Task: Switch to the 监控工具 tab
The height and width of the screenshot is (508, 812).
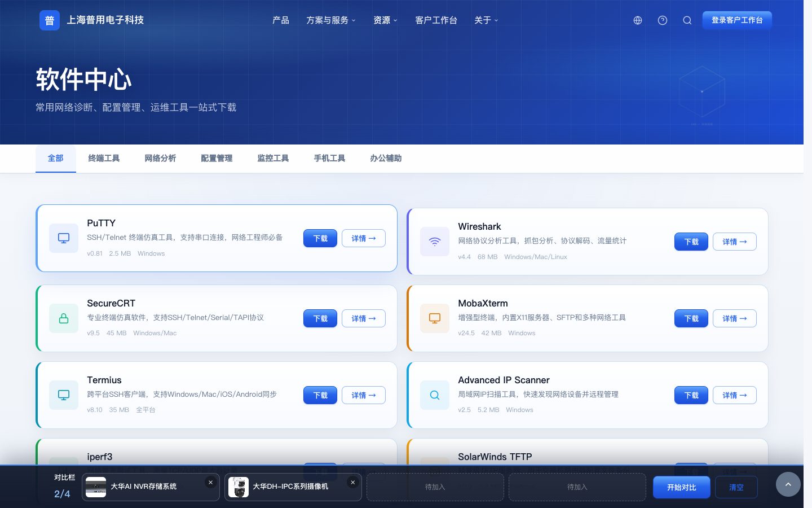Action: point(273,158)
